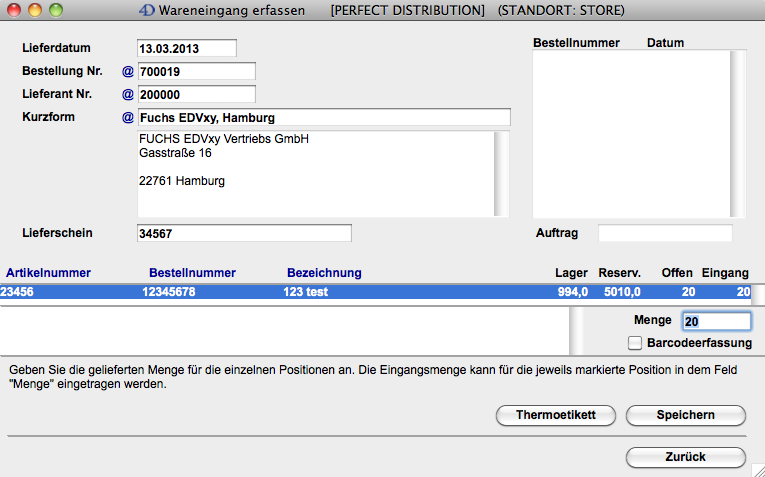Focus the Lieferdatum date field

187,49
